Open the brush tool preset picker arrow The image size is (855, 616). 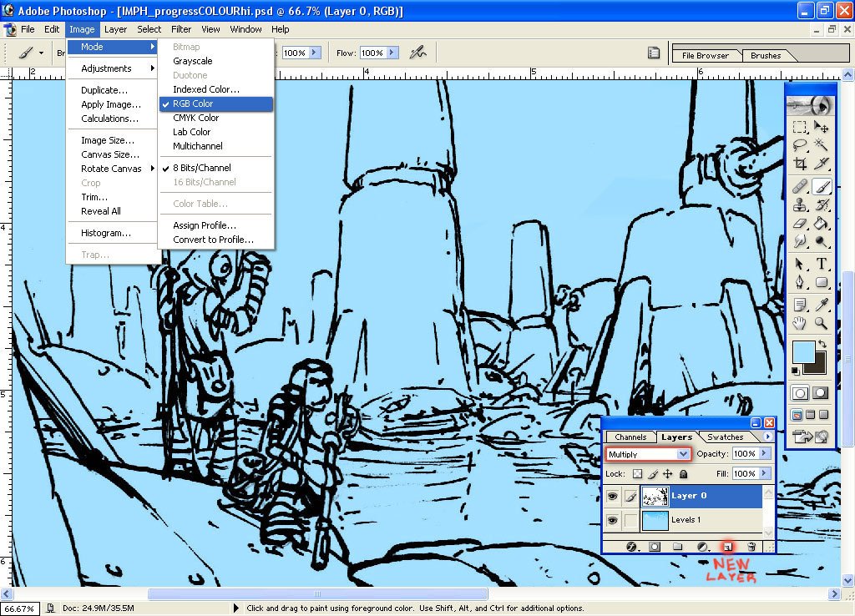coord(41,53)
